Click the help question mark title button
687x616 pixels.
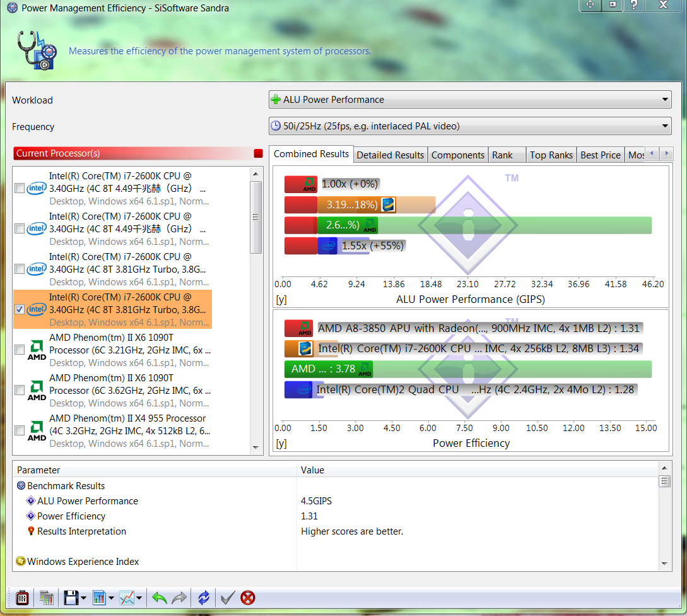pyautogui.click(x=633, y=5)
